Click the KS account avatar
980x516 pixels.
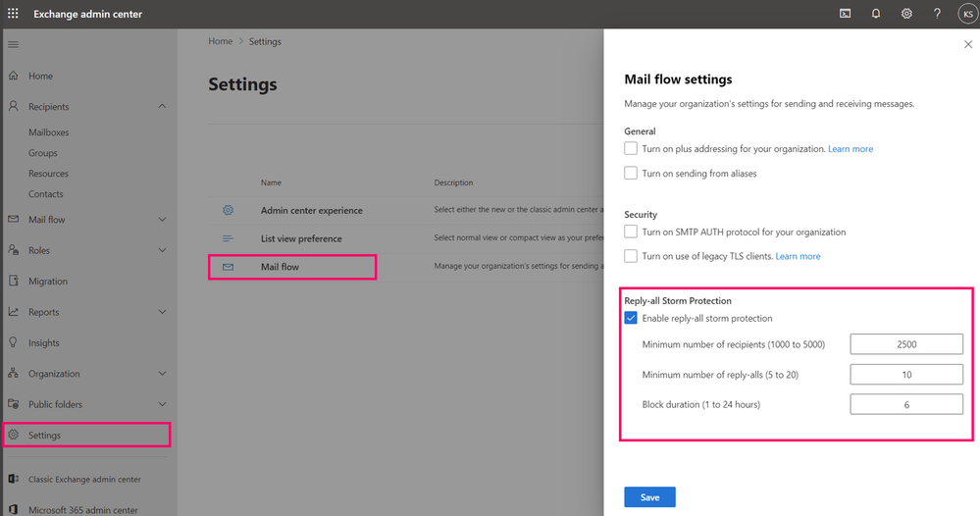pyautogui.click(x=966, y=14)
